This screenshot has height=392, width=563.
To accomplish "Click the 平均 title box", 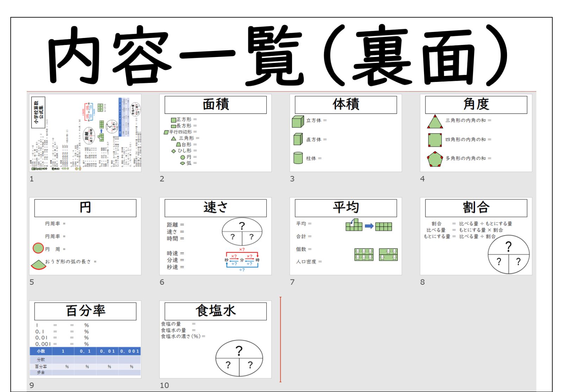I will (346, 208).
